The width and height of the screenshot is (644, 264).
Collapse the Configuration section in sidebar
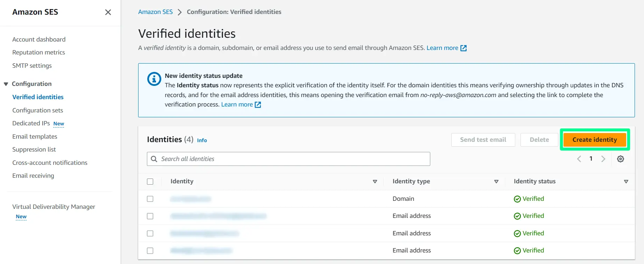coord(6,84)
